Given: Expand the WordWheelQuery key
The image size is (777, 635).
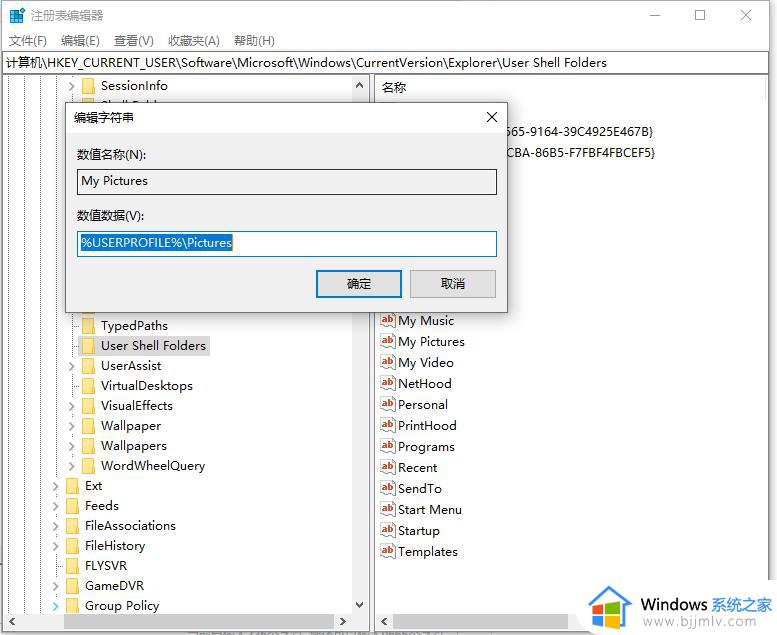Looking at the screenshot, I should point(71,466).
